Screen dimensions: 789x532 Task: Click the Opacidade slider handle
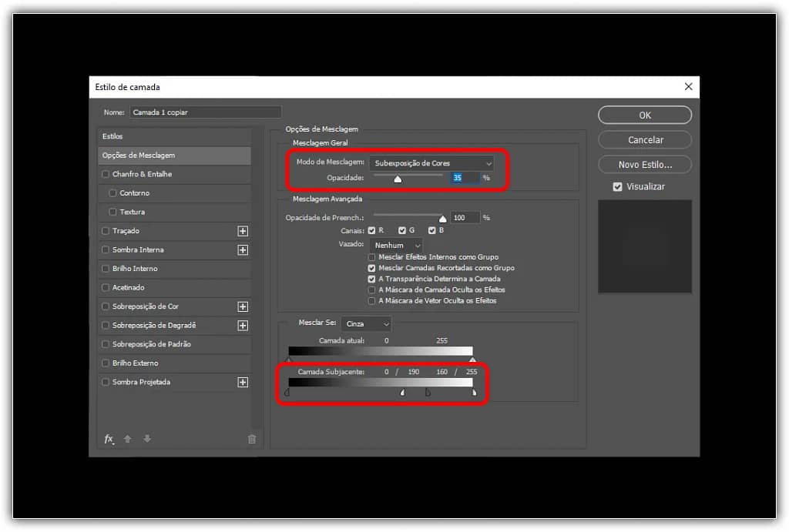398,179
